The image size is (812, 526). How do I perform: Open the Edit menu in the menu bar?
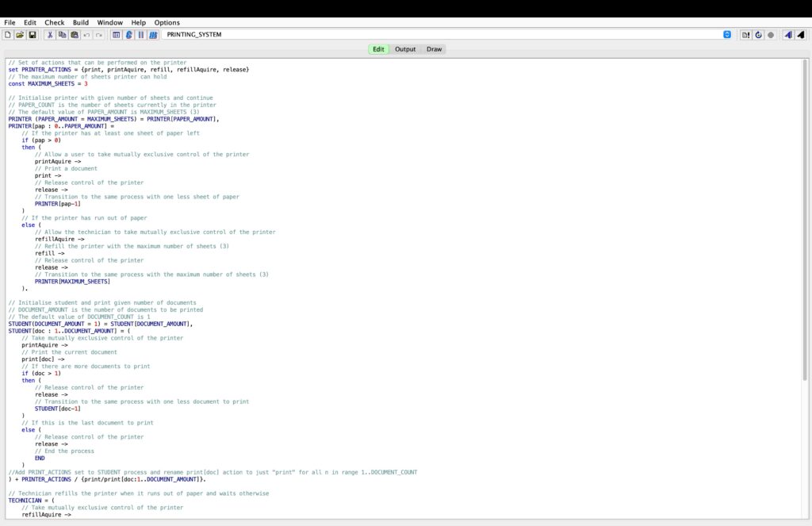(x=30, y=22)
